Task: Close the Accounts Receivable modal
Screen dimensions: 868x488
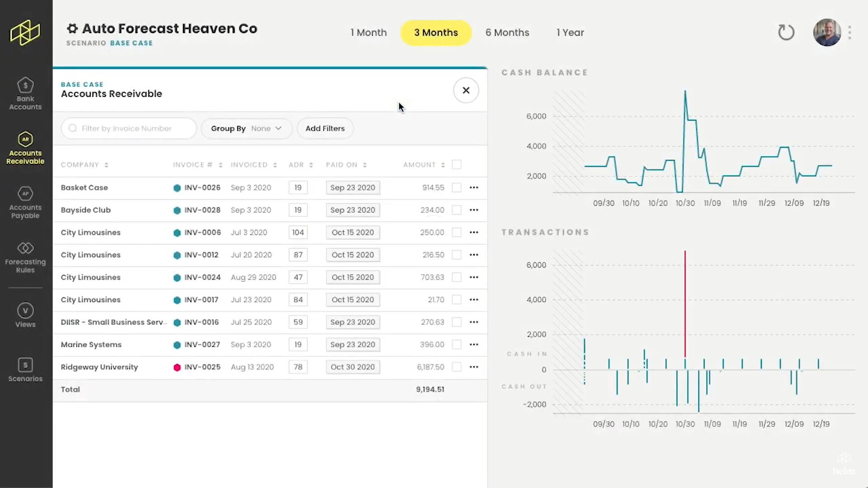Action: (466, 90)
